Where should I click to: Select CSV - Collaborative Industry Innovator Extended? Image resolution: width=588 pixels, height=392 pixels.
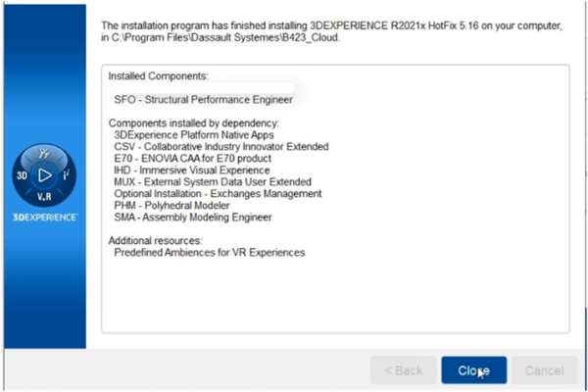[x=221, y=146]
